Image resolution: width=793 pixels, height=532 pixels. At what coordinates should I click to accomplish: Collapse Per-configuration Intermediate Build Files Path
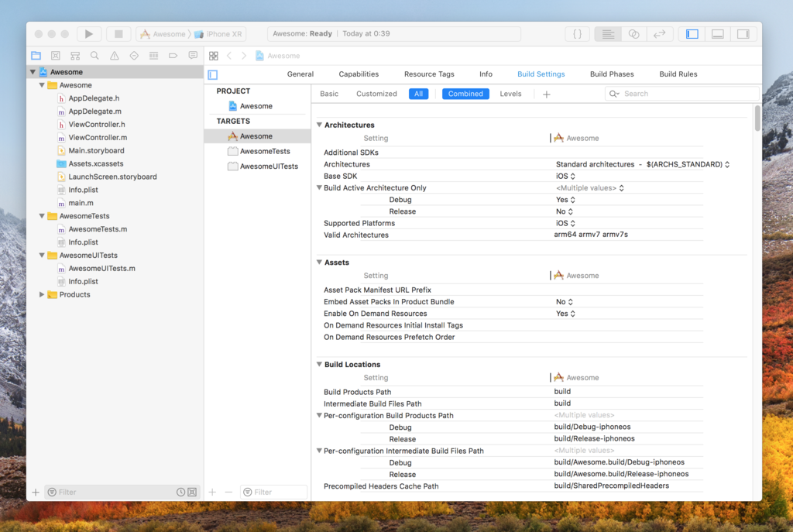coord(319,451)
